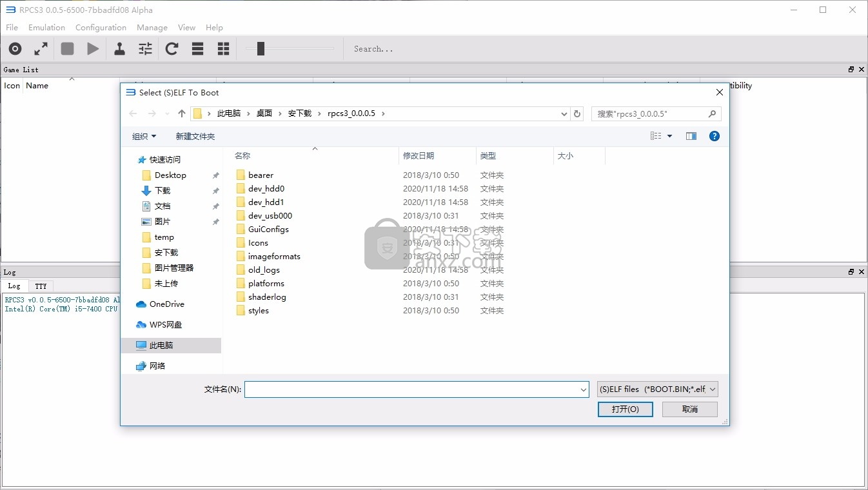This screenshot has width=868, height=490.
Task: Expand the filename combo box dropdown
Action: click(x=584, y=389)
